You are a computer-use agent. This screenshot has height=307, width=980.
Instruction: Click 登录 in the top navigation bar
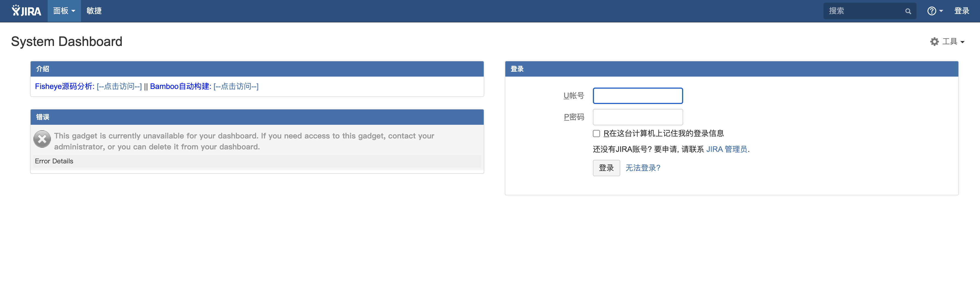coord(961,11)
